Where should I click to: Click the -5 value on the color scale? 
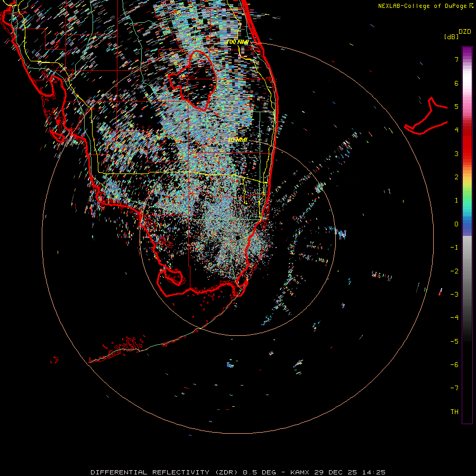[x=454, y=342]
